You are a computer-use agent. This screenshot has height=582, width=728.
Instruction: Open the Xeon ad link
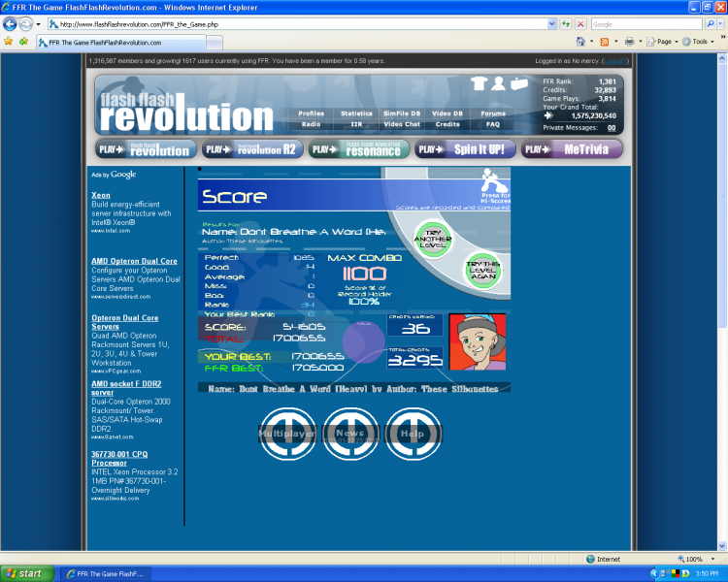[x=101, y=195]
